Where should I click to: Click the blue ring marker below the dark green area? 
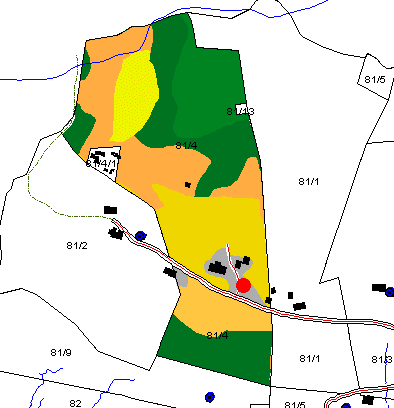(x=210, y=397)
